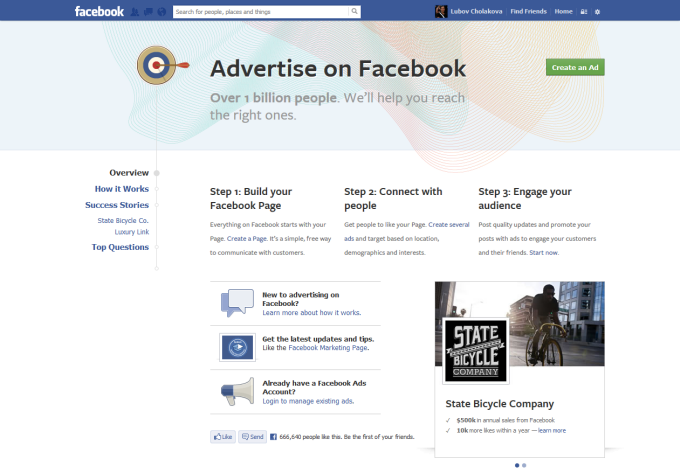The width and height of the screenshot is (680, 475).
Task: Click Find Friends in the top bar
Action: 528,12
